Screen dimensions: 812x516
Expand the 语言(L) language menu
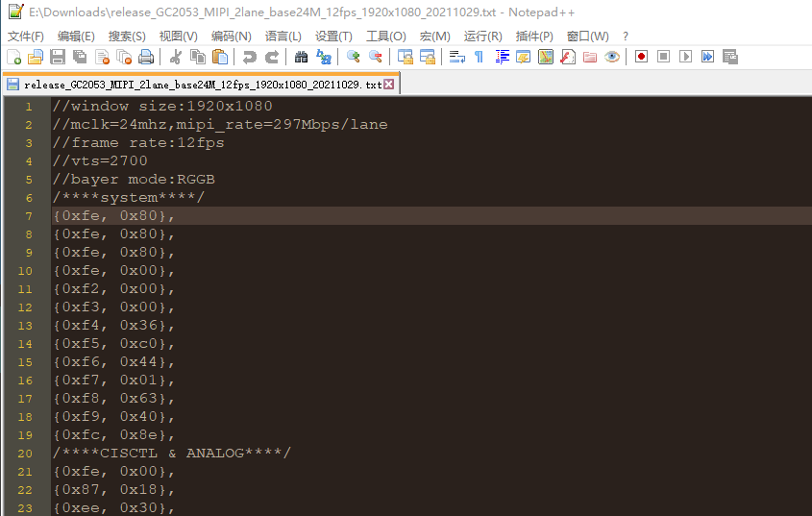(283, 37)
